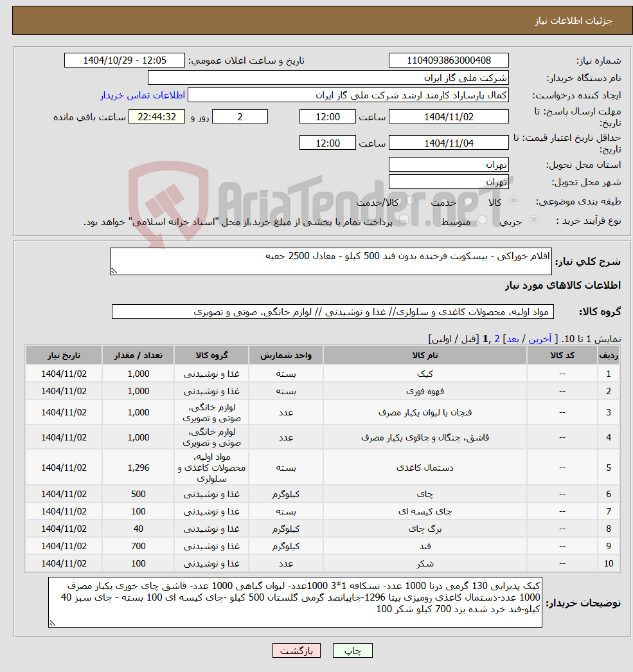
Task: Select the چای item cell in row 6
Action: (425, 494)
